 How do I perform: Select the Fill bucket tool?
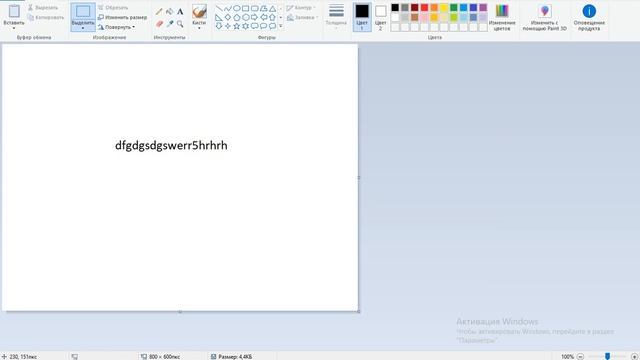[x=169, y=12]
